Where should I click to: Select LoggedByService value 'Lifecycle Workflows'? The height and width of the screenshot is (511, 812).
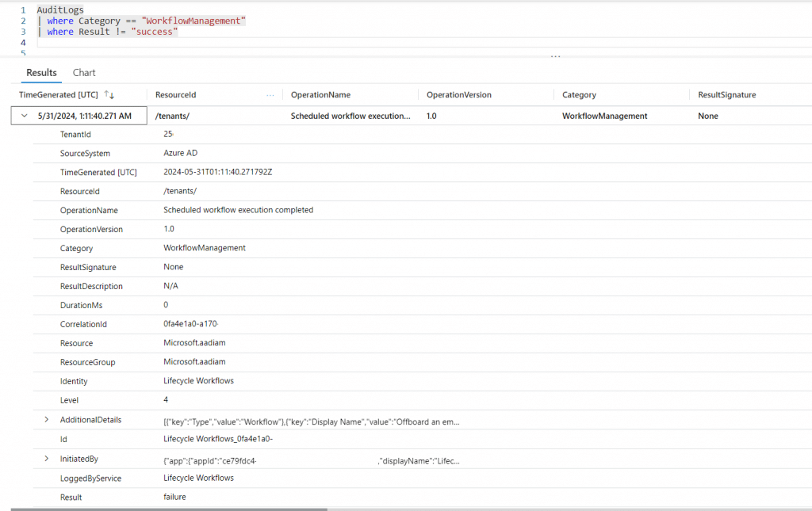coord(198,478)
